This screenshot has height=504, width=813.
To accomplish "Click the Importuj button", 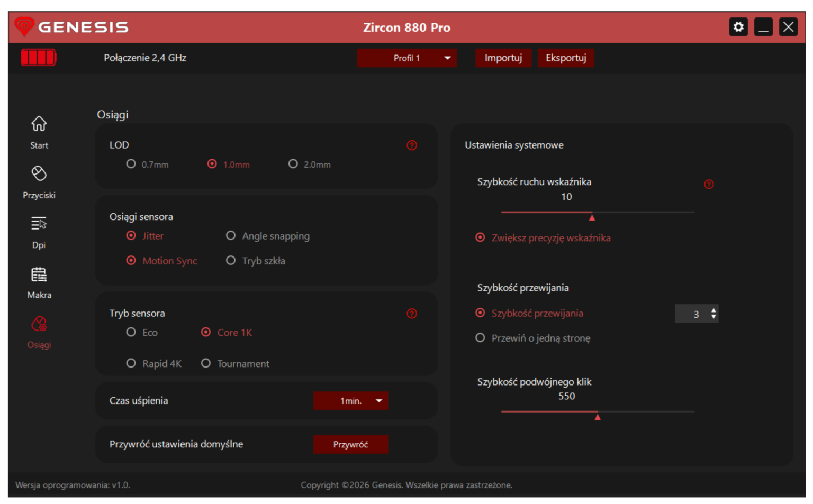I will (x=503, y=58).
